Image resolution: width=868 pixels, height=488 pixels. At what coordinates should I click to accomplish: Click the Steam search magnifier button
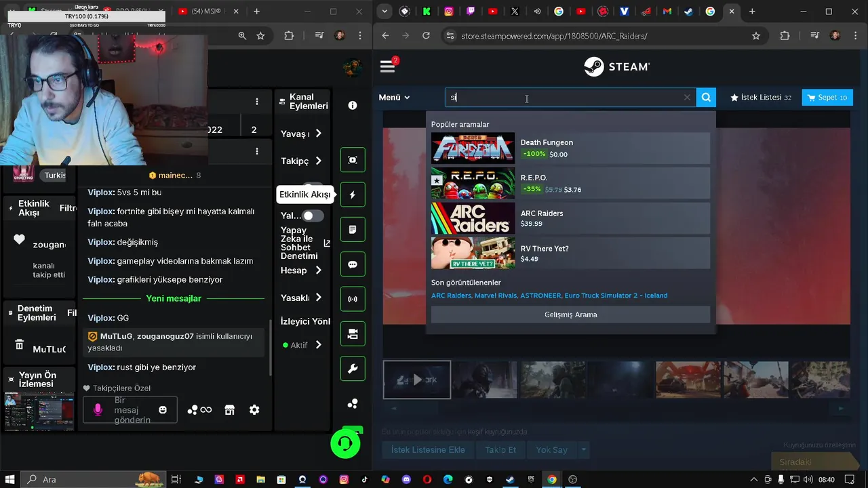706,98
